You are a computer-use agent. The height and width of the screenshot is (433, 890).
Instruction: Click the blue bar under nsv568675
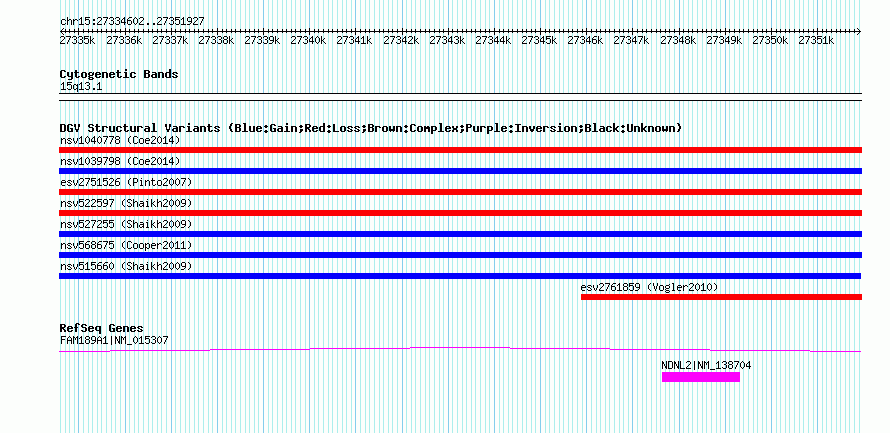coord(460,255)
